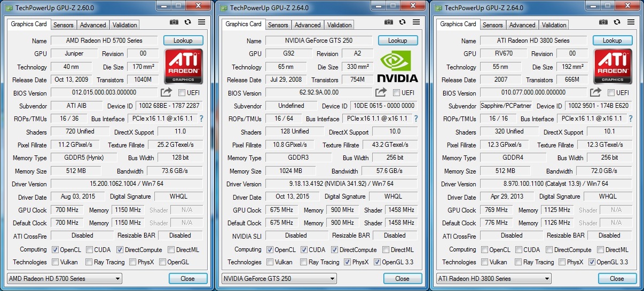Toggle OpenGL checkbox in HD 5700 window

point(162,262)
